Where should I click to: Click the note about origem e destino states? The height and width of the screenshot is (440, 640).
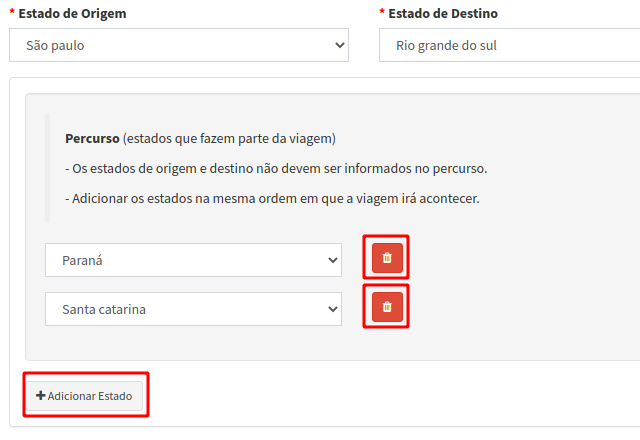click(276, 168)
